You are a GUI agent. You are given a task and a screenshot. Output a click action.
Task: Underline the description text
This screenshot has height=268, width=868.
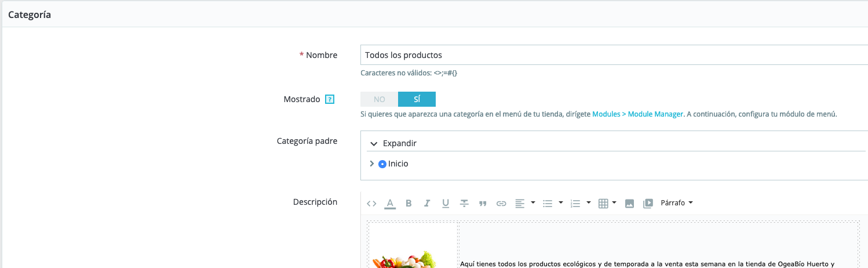(446, 204)
